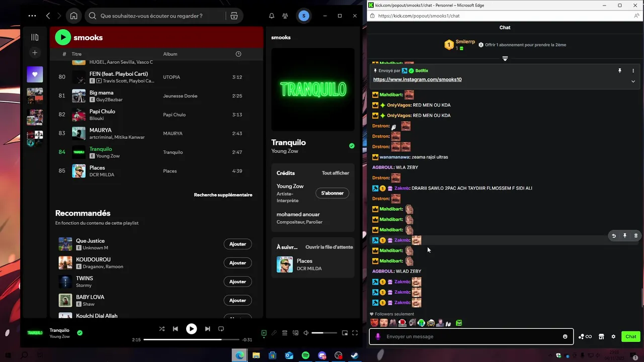Open Tout afficher credits
The width and height of the screenshot is (644, 362).
336,173
